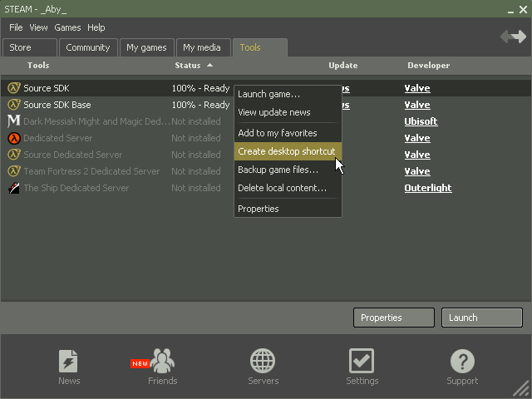Minimize the Steam window
This screenshot has width=532, height=399.
[x=511, y=11]
